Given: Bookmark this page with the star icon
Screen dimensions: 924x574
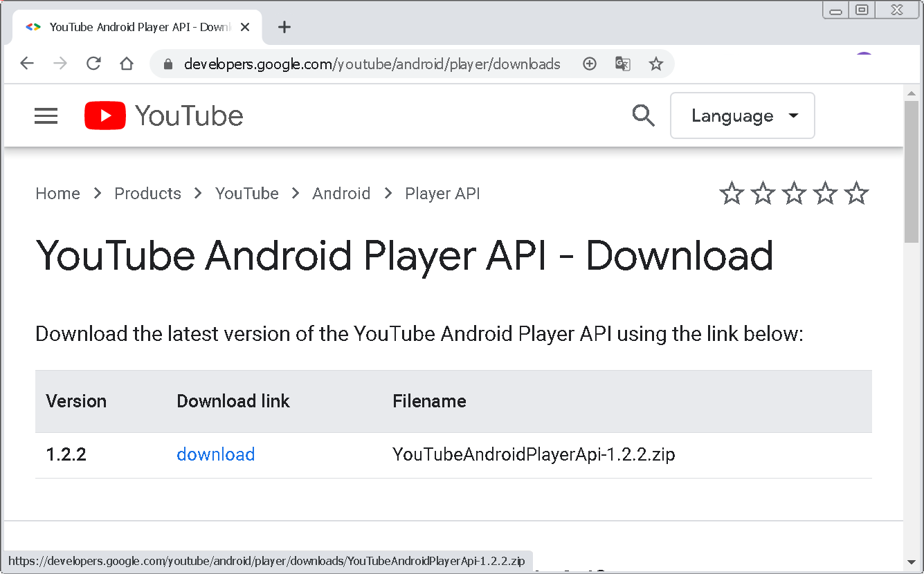Looking at the screenshot, I should 656,64.
